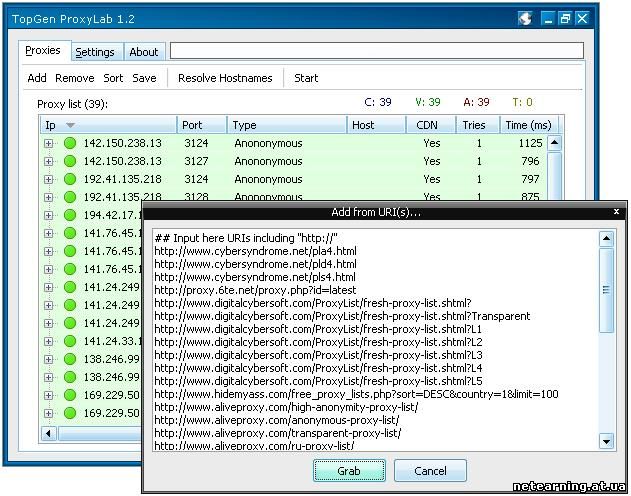The height and width of the screenshot is (496, 631).
Task: Click the proxy.6te.net URI line
Action: (256, 290)
